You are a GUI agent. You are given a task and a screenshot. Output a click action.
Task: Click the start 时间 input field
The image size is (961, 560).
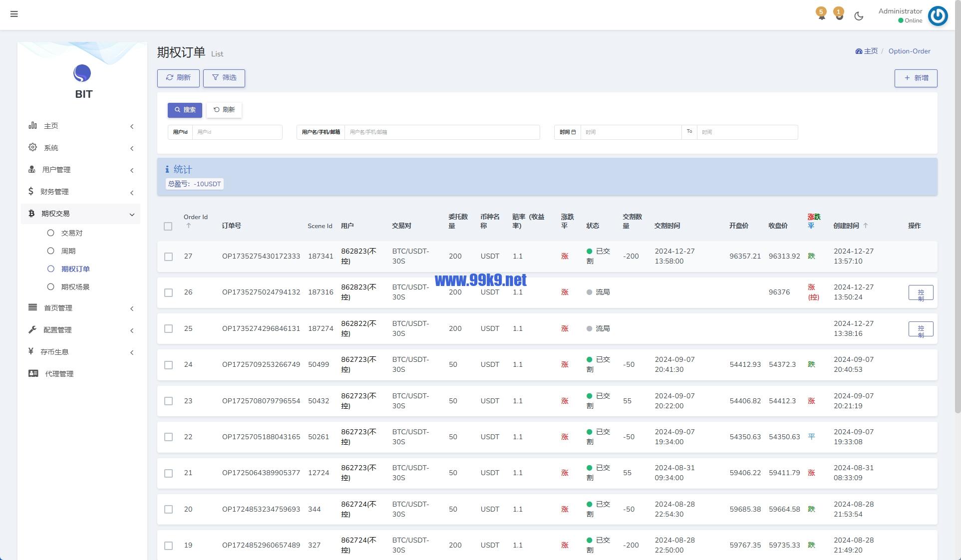coord(631,132)
